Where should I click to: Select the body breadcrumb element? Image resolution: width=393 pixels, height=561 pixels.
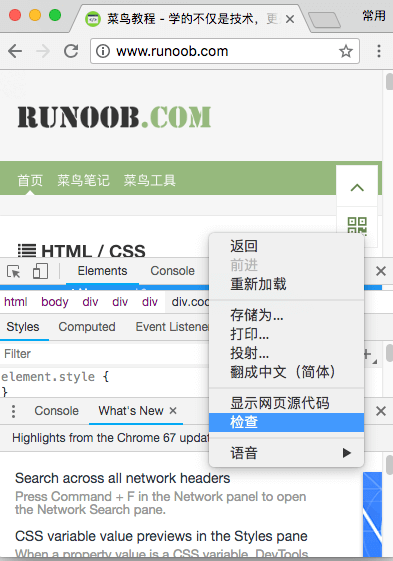pos(54,302)
